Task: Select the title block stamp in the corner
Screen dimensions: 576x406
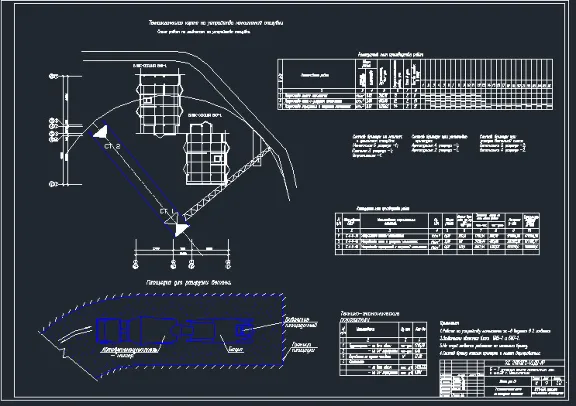Action: click(502, 378)
